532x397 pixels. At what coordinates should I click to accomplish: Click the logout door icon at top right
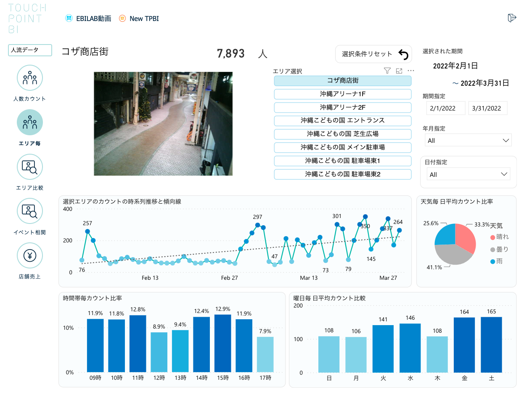pos(512,18)
